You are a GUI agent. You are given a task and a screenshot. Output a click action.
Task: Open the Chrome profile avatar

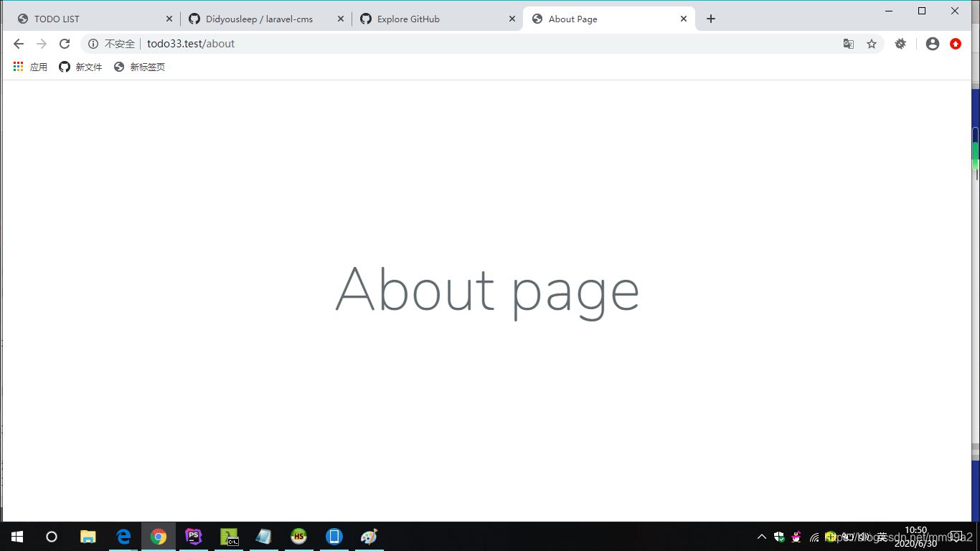coord(933,44)
